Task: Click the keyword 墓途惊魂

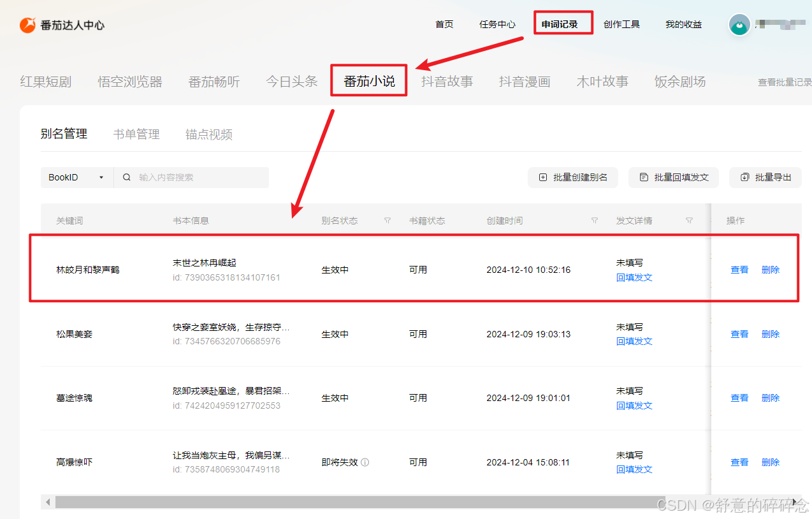Action: pos(75,398)
